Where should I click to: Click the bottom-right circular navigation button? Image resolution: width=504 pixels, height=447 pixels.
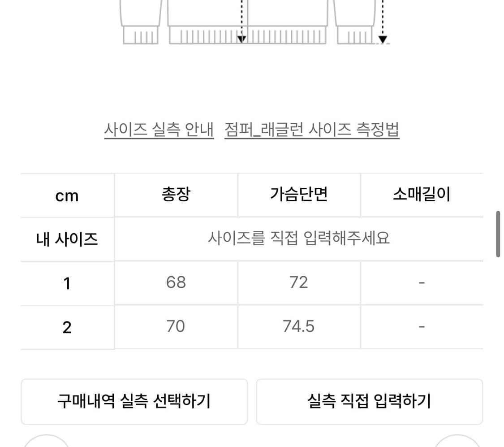457,444
